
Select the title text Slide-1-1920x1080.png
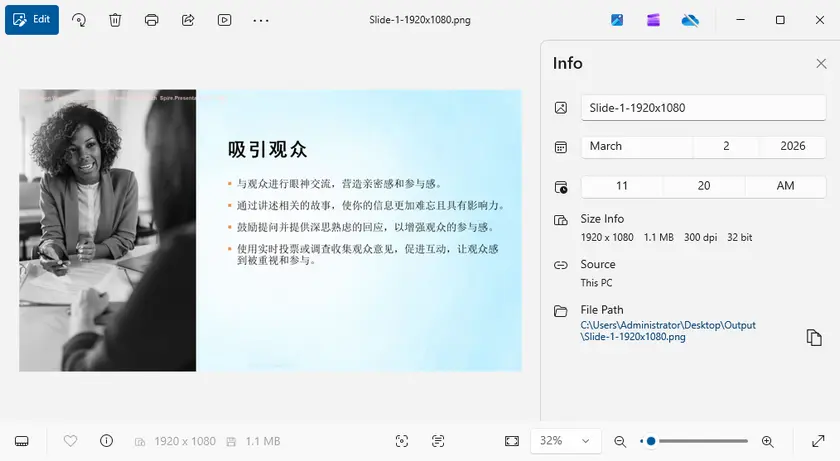coord(419,20)
